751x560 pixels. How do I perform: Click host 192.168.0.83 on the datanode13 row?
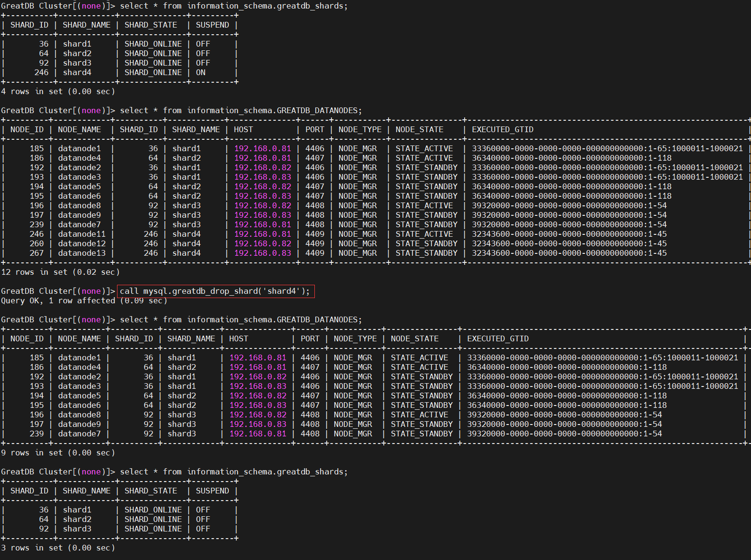263,253
